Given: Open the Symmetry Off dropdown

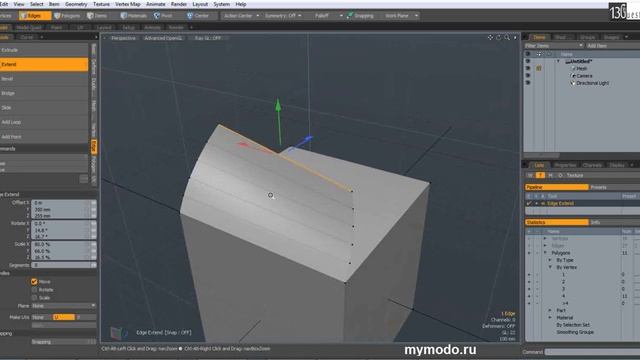Looking at the screenshot, I should (283, 16).
